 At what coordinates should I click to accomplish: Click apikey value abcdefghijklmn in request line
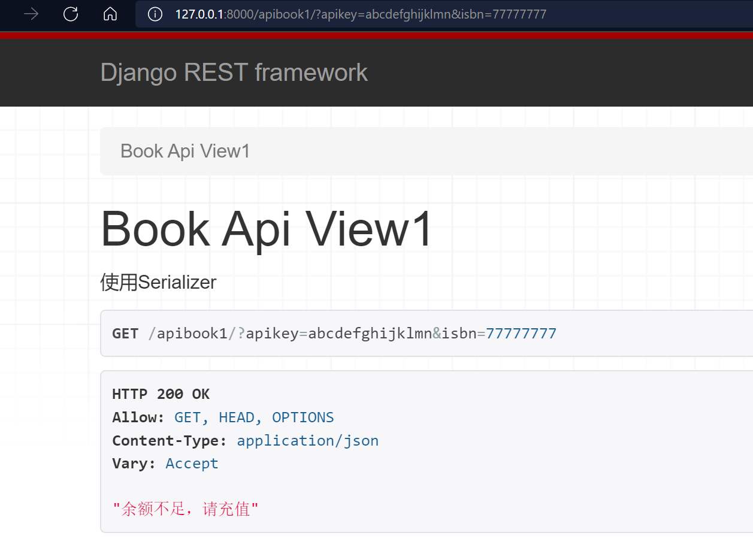(370, 334)
